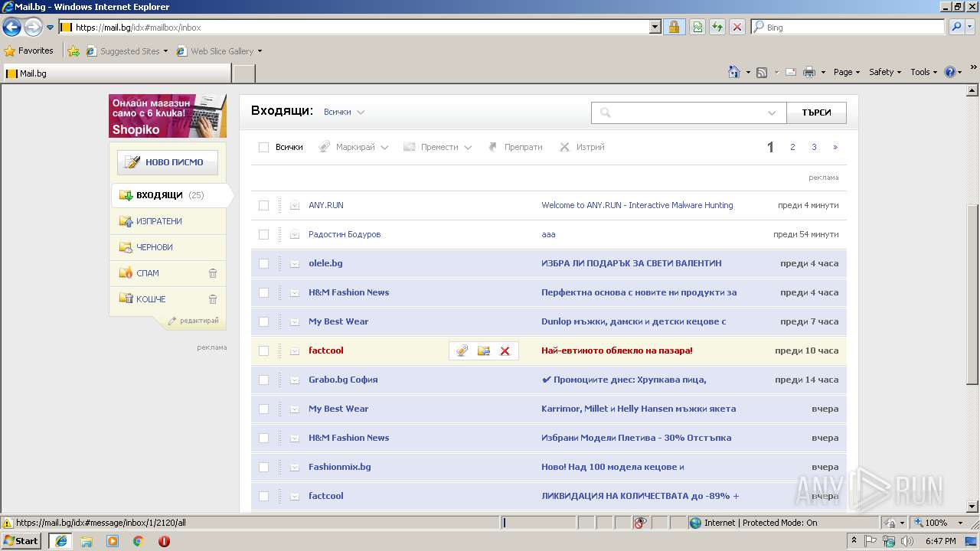Check the ANY.RUN message checkbox
Image resolution: width=980 pixels, height=551 pixels.
coord(263,205)
